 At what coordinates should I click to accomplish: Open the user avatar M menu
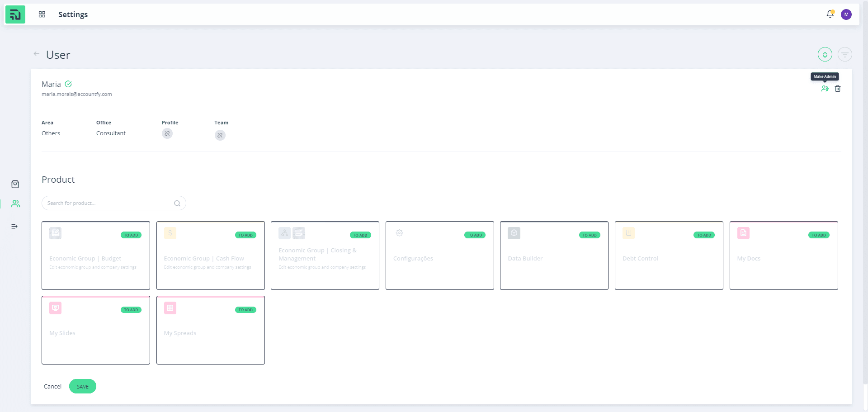coord(846,14)
